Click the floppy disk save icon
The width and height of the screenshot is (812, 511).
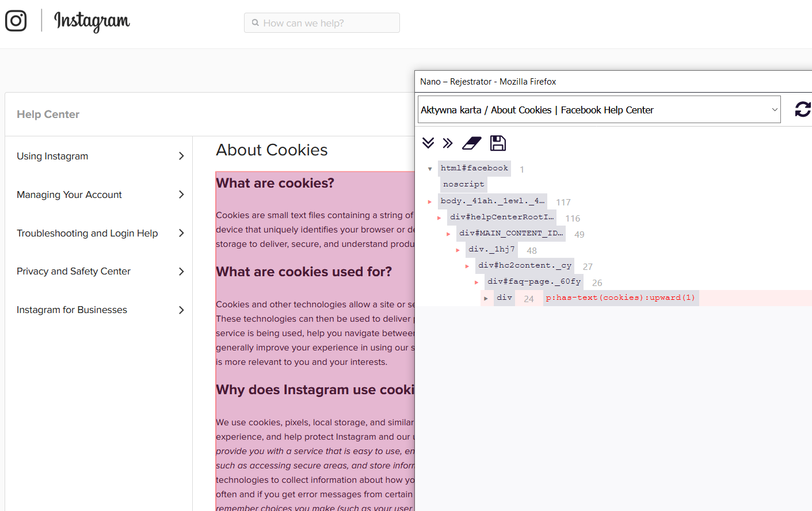(498, 143)
